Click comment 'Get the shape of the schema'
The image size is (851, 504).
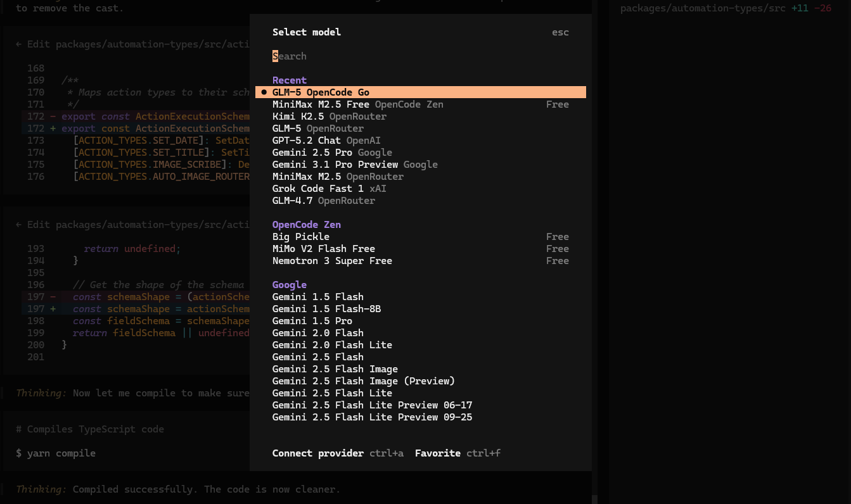(x=158, y=285)
